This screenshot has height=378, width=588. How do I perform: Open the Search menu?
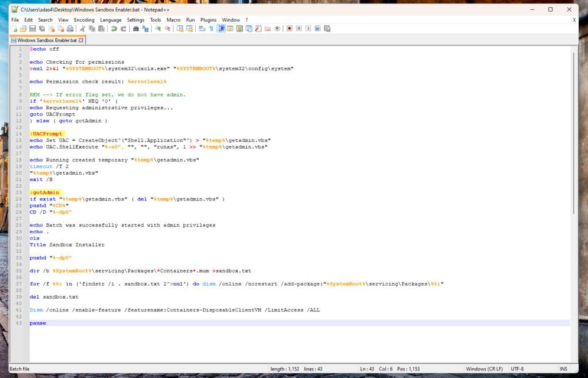[x=45, y=20]
